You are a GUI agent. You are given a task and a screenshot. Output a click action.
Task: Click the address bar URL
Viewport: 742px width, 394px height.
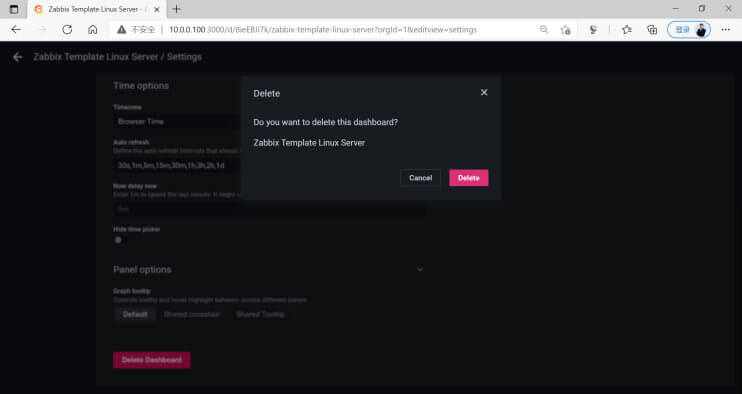pos(323,29)
